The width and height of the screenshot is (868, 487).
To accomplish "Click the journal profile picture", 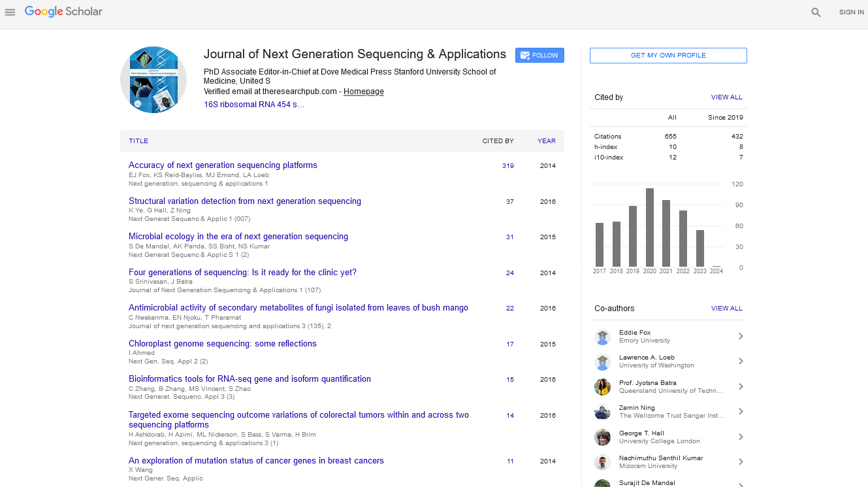I will coord(153,80).
